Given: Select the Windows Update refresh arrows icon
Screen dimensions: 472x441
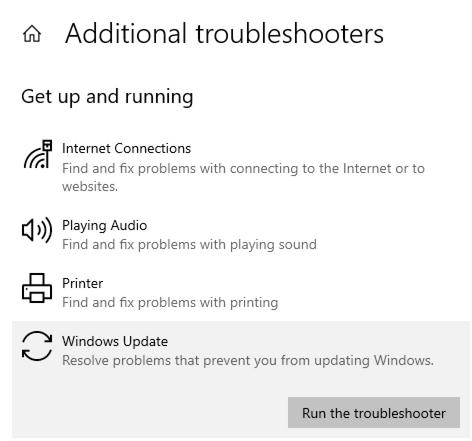Looking at the screenshot, I should pyautogui.click(x=37, y=346).
